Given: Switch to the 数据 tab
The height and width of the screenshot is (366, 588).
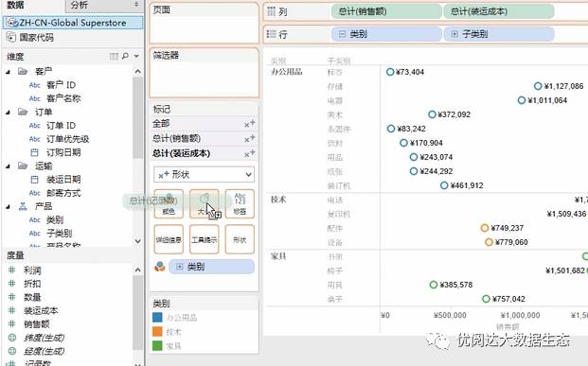Looking at the screenshot, I should 16,5.
